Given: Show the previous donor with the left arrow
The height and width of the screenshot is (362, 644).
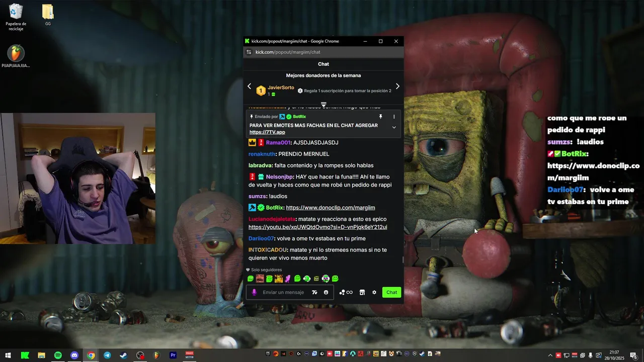Looking at the screenshot, I should point(249,86).
